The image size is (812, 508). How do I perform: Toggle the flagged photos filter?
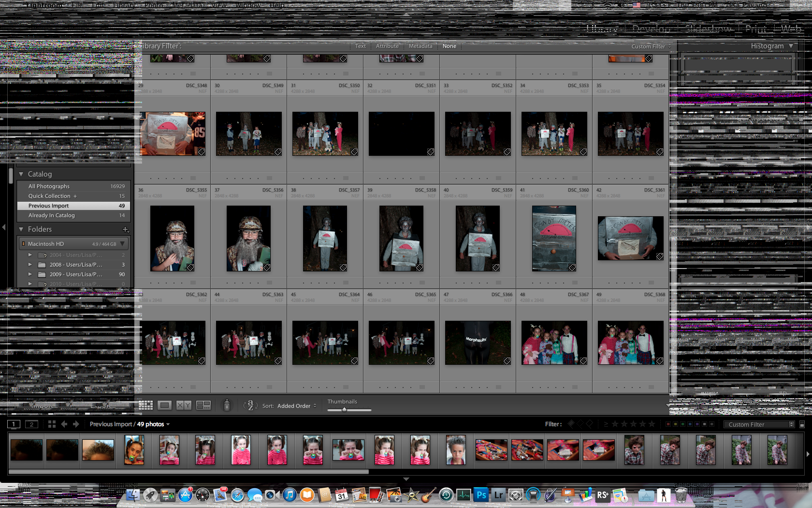click(571, 424)
